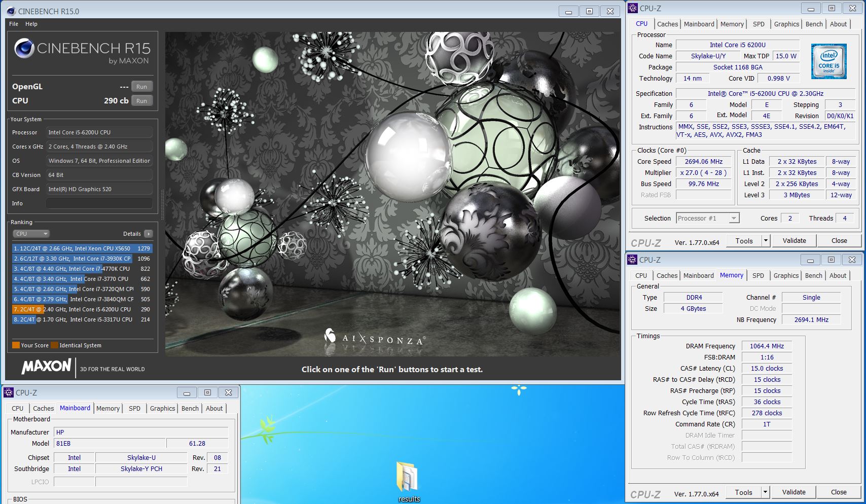Click the orange Your Score legend swatch
This screenshot has width=866, height=504.
click(x=16, y=345)
